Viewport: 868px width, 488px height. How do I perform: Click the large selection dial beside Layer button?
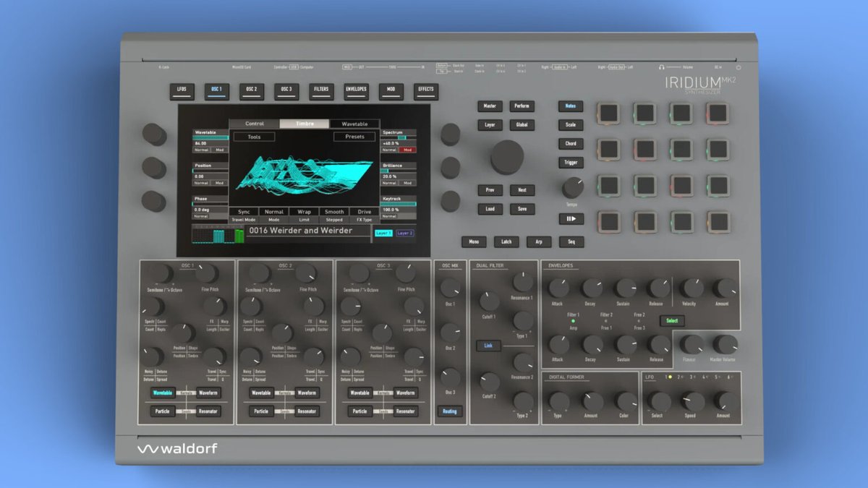(x=506, y=156)
